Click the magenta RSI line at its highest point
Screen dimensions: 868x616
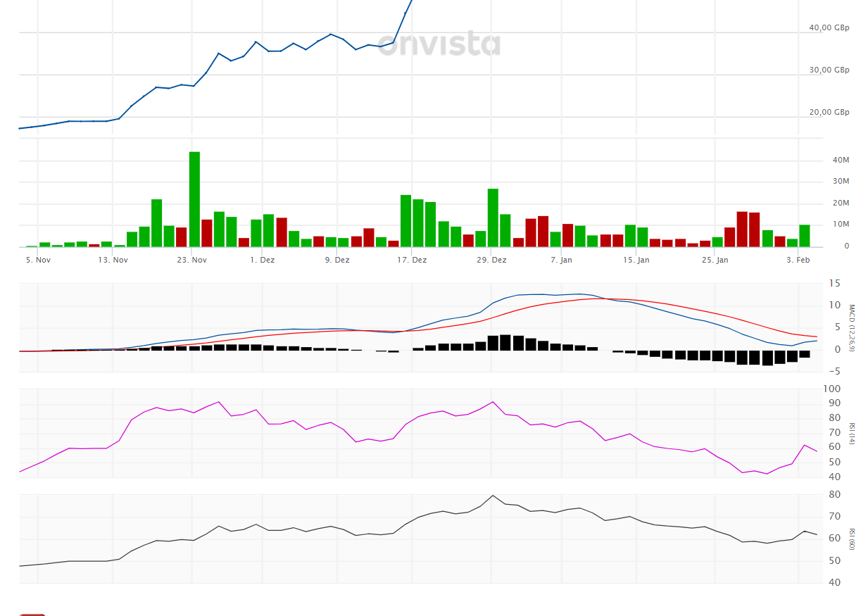click(x=493, y=403)
